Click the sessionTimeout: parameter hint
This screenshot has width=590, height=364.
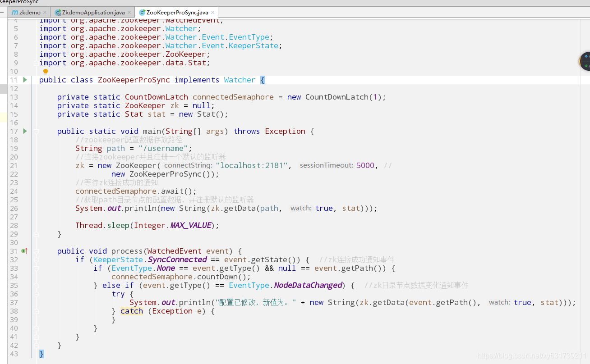point(326,165)
